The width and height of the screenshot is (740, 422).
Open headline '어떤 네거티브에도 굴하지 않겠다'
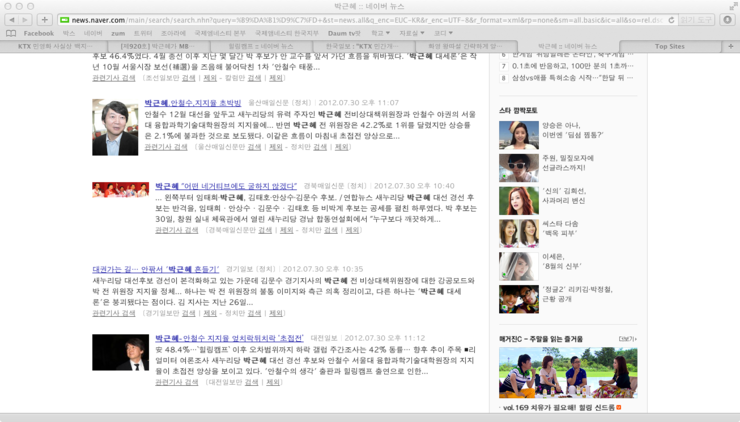pyautogui.click(x=226, y=186)
